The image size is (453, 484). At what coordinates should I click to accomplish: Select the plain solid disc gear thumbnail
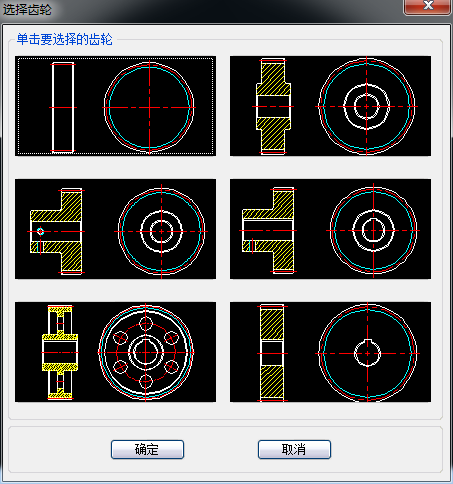[115, 106]
